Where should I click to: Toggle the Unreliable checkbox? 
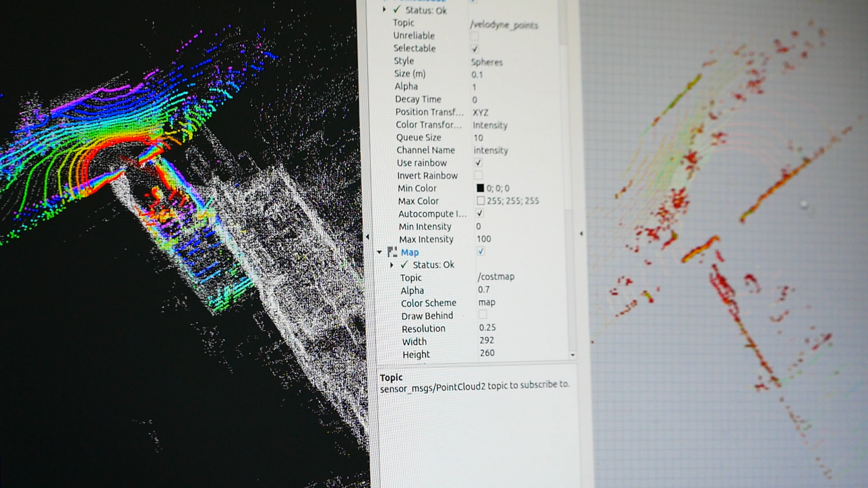point(475,36)
